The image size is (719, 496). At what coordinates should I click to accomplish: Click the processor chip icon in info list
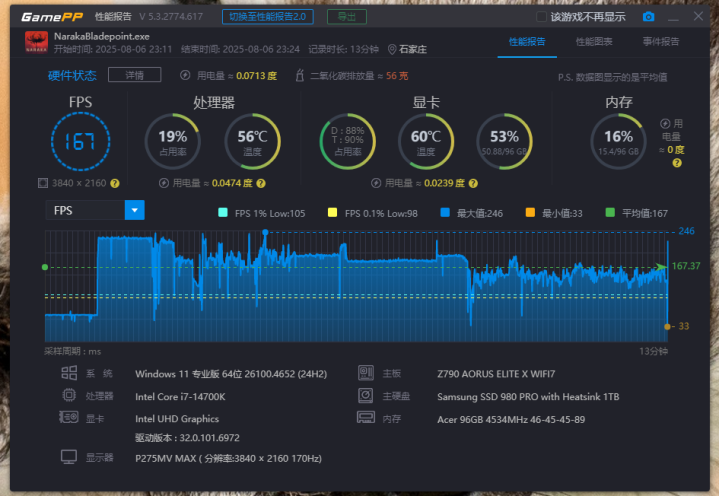[x=69, y=395]
